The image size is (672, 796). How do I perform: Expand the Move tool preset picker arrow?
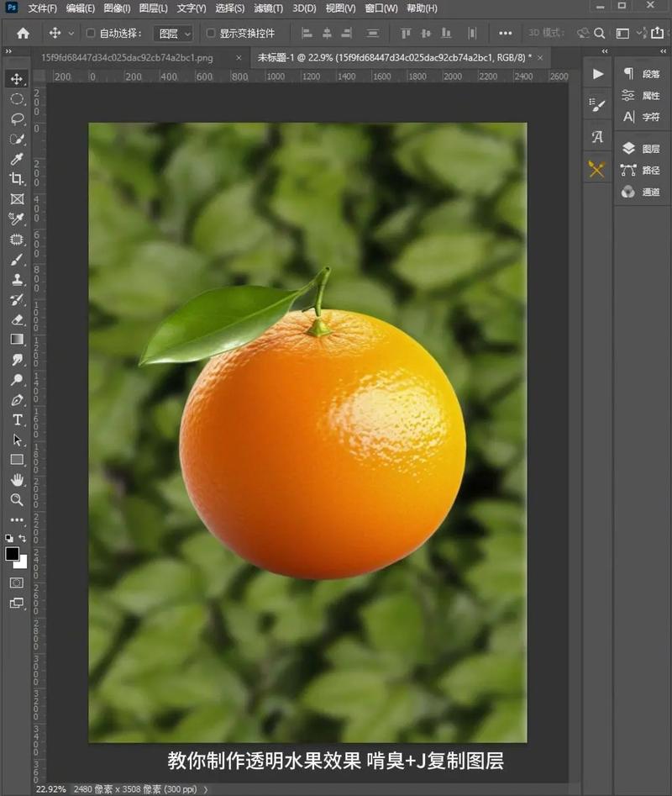71,34
